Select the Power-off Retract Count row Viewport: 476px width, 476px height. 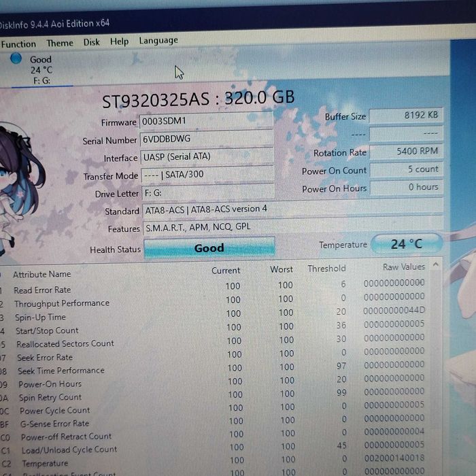pos(212,435)
